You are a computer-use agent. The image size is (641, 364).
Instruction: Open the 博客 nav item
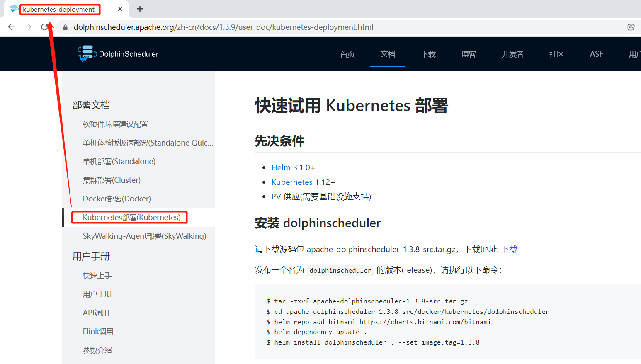coord(469,54)
